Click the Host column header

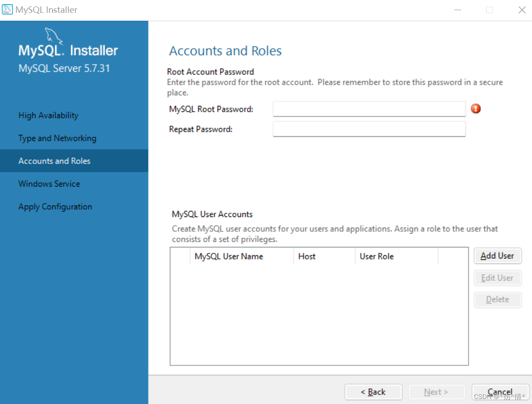coord(324,257)
